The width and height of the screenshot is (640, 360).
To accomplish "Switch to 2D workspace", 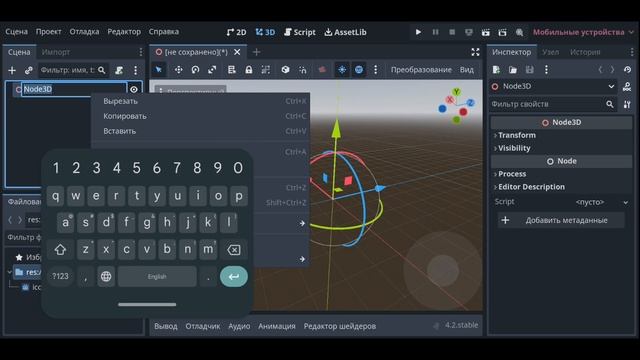I will click(x=236, y=32).
